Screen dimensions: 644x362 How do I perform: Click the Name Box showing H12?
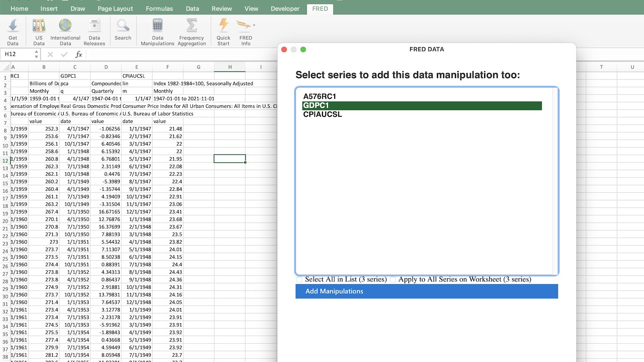click(17, 54)
